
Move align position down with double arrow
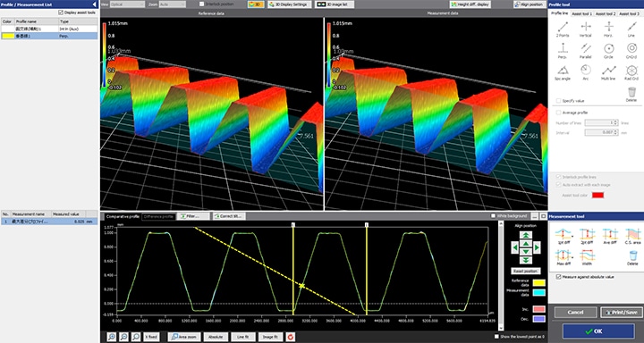526,260
